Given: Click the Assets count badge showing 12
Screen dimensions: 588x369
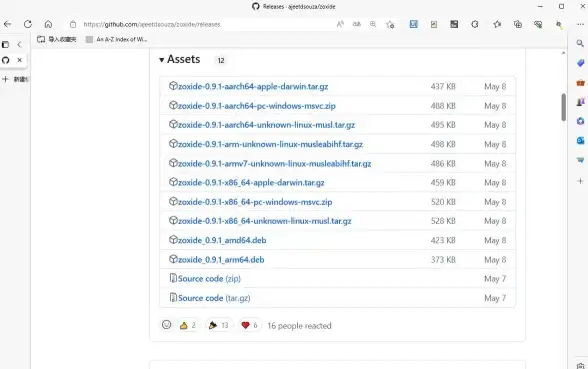Looking at the screenshot, I should click(221, 60).
